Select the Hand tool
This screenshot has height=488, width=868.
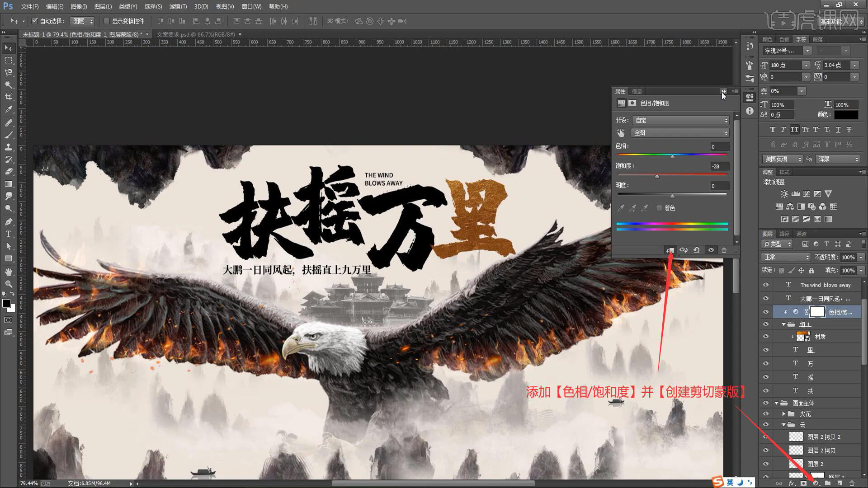(9, 272)
